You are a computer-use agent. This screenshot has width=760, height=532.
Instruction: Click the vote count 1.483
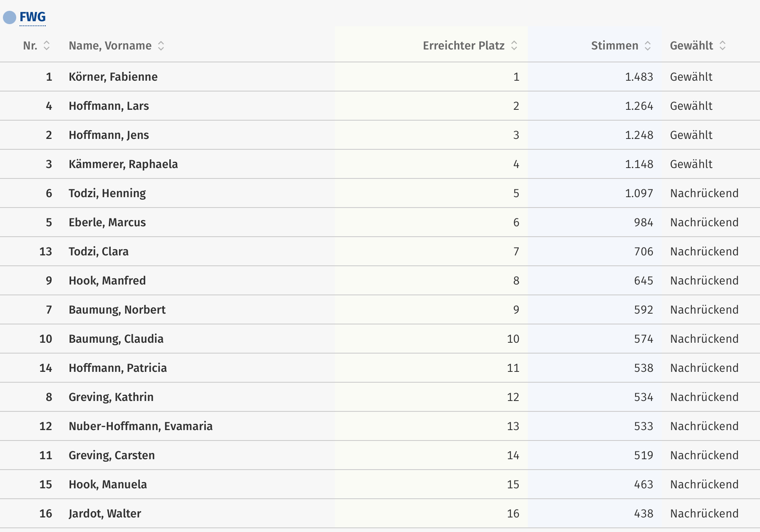639,77
